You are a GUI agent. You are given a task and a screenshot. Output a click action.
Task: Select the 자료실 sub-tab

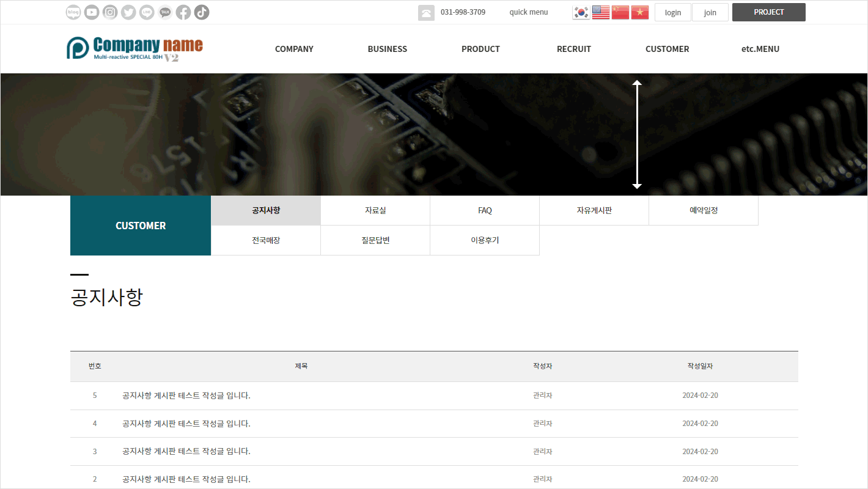coord(375,210)
